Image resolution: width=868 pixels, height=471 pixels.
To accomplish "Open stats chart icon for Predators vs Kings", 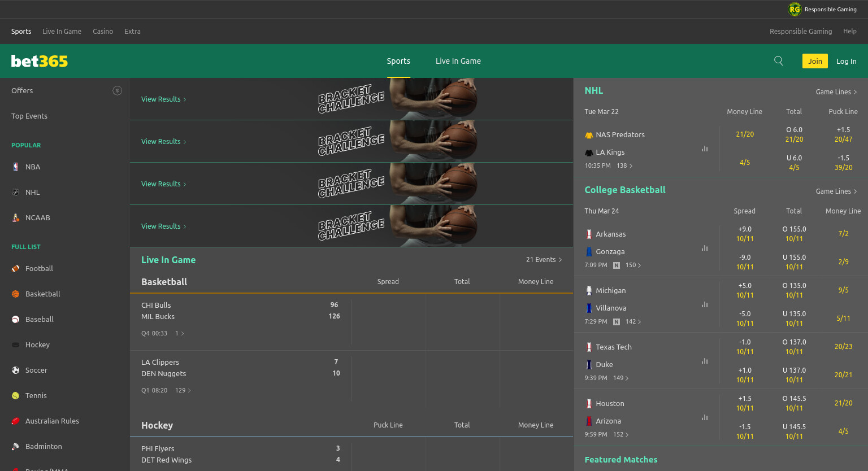I will [705, 149].
